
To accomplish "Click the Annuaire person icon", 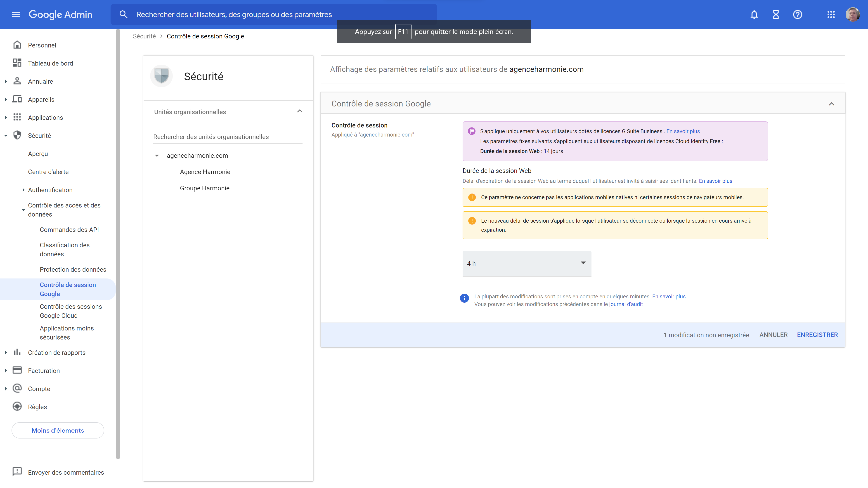I will [17, 81].
